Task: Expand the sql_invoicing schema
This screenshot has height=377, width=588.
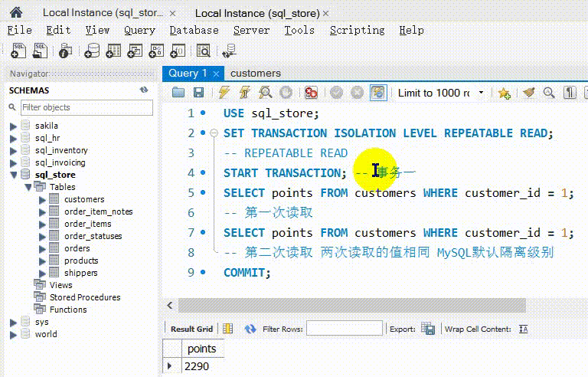Action: pos(14,163)
